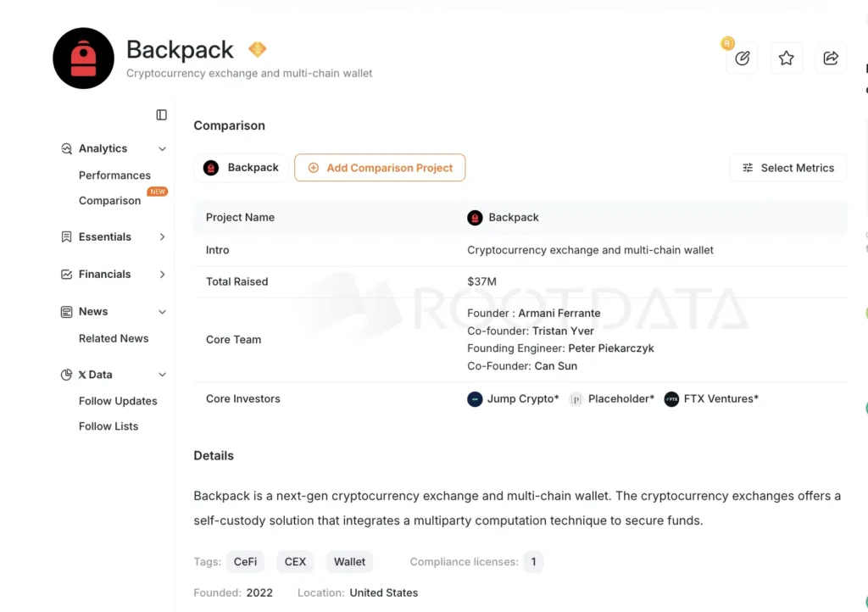Screen dimensions: 868x612
Task: Click the Jump Crypto investor icon
Action: click(475, 399)
